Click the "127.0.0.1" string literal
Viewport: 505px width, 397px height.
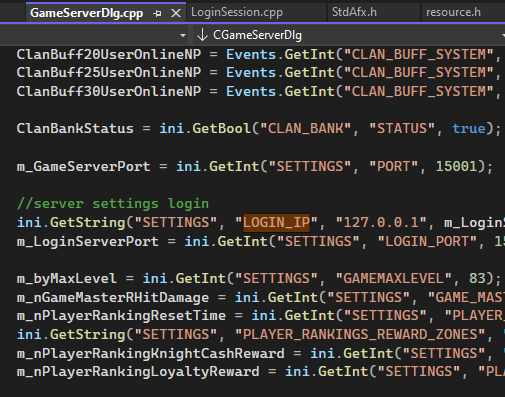pyautogui.click(x=381, y=222)
